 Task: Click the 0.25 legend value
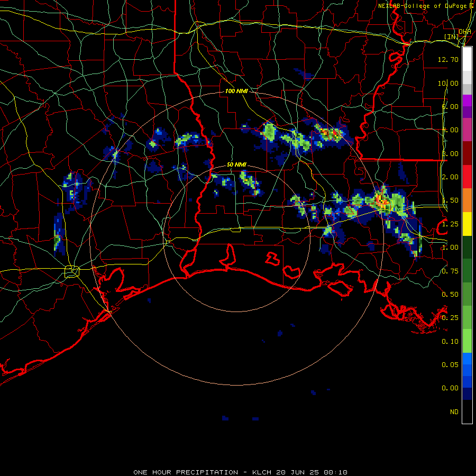[x=450, y=318]
